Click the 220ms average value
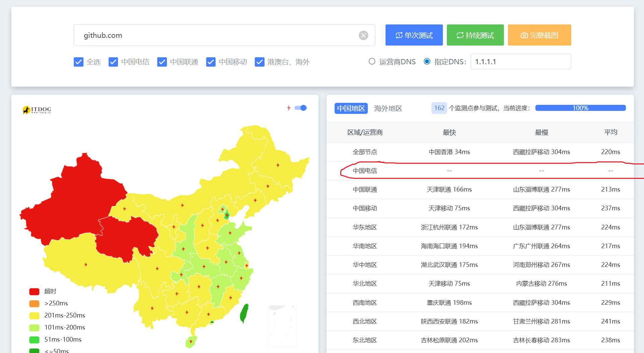The image size is (644, 353). (610, 152)
